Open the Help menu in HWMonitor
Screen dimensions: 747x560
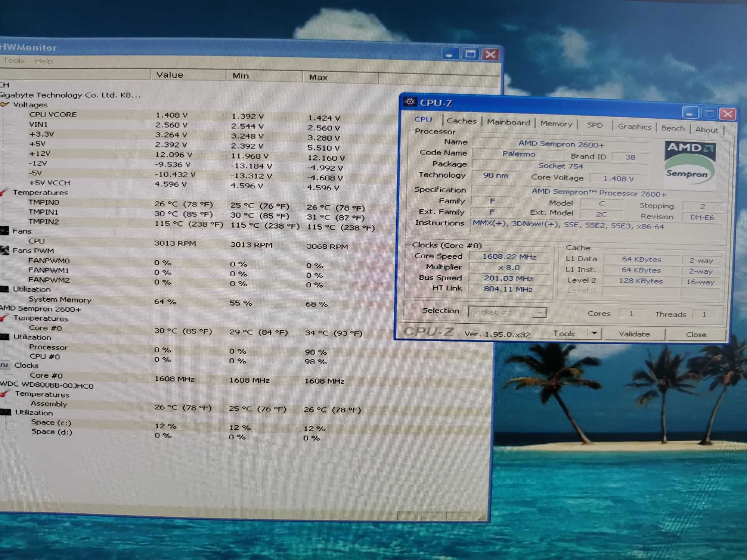coord(44,61)
